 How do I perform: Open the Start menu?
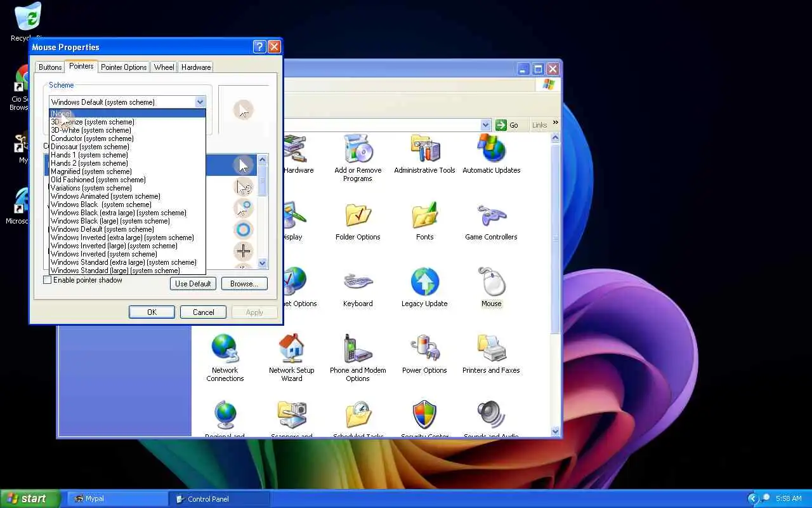tap(30, 498)
